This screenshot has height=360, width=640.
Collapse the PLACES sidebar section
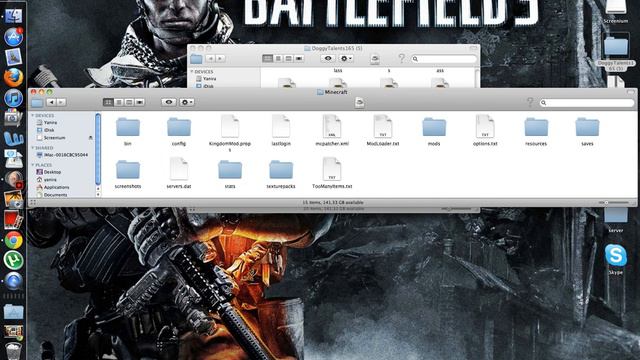[33, 165]
